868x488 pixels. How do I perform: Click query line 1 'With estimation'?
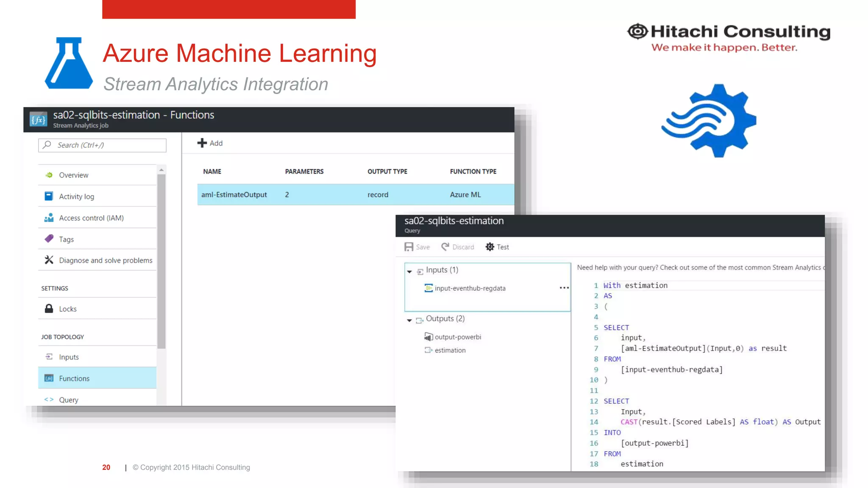635,285
